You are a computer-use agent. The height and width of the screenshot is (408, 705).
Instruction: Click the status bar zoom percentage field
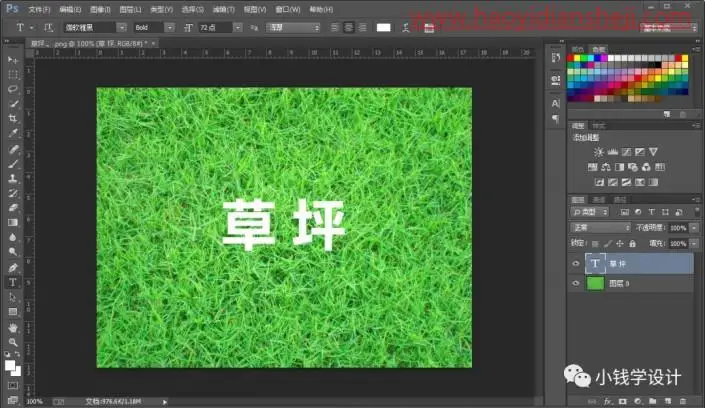coord(35,401)
